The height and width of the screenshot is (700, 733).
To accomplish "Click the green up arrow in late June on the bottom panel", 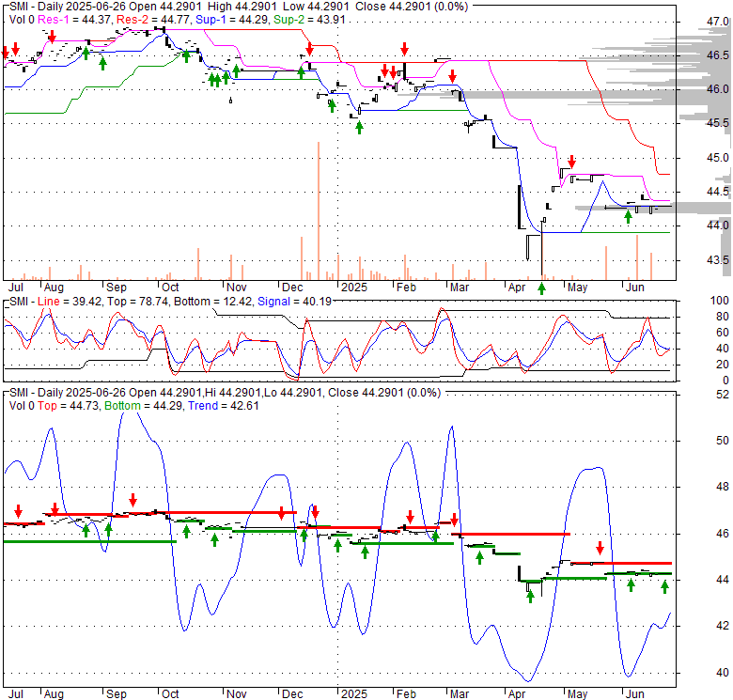I will coord(664,586).
